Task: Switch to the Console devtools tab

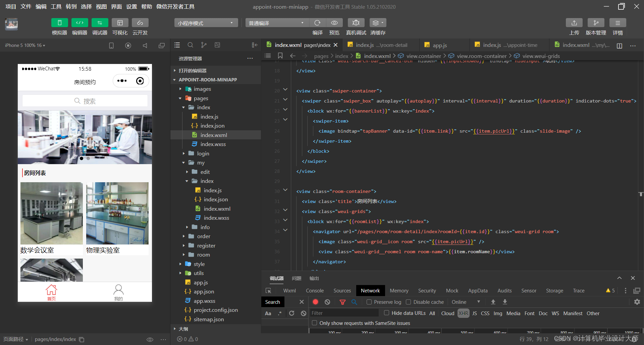Action: (315, 290)
